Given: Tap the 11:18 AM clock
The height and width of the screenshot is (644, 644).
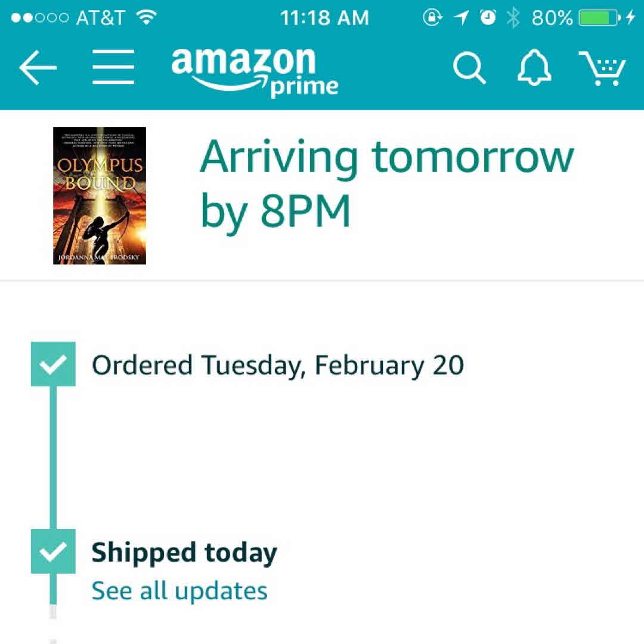Looking at the screenshot, I should 324,18.
